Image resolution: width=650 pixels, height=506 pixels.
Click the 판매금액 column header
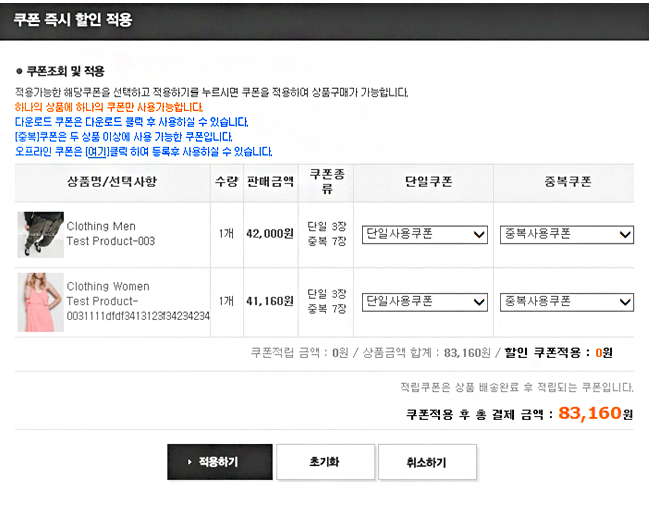coord(270,182)
